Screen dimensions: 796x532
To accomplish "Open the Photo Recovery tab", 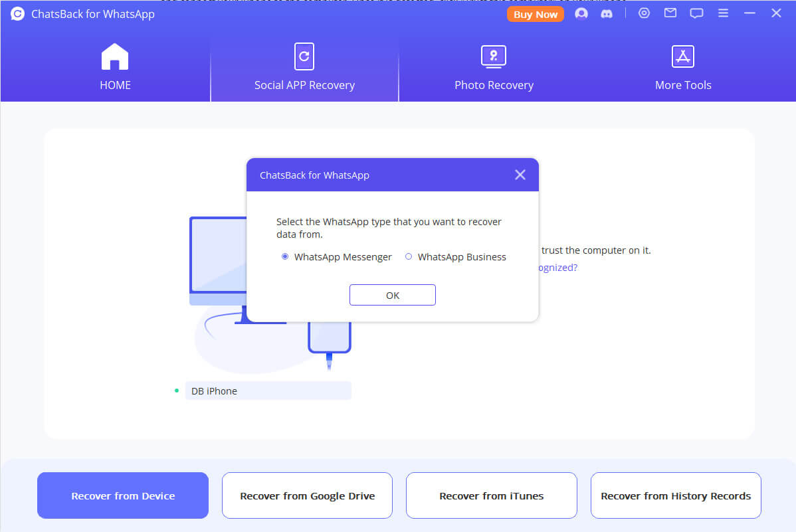I will (x=494, y=67).
